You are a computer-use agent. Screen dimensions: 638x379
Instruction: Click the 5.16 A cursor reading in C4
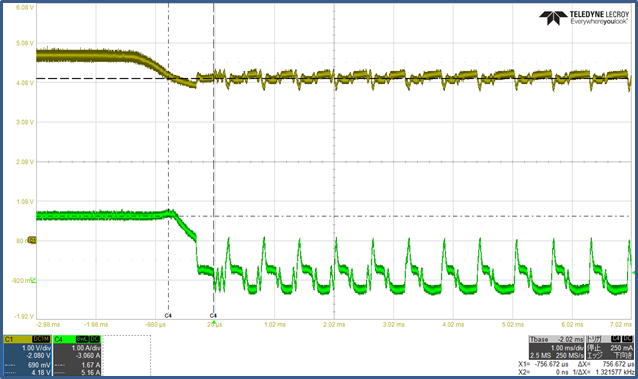(91, 372)
